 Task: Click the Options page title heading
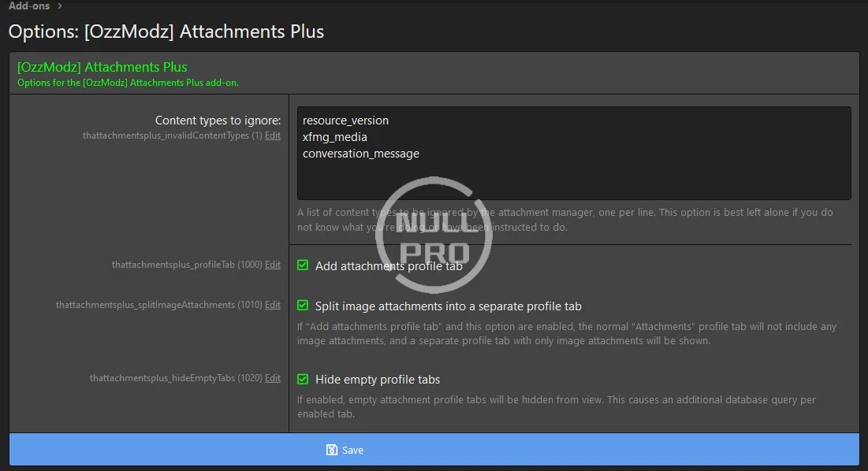coord(166,32)
